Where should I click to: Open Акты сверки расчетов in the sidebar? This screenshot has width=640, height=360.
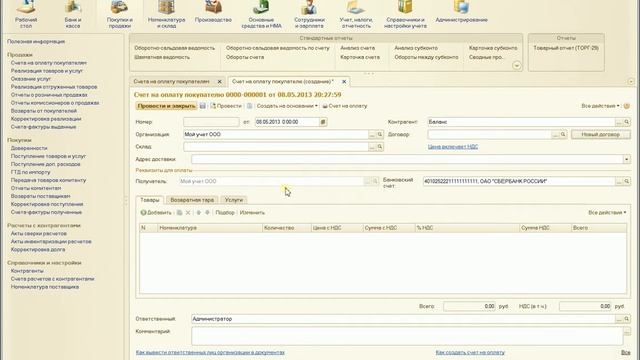click(38, 233)
